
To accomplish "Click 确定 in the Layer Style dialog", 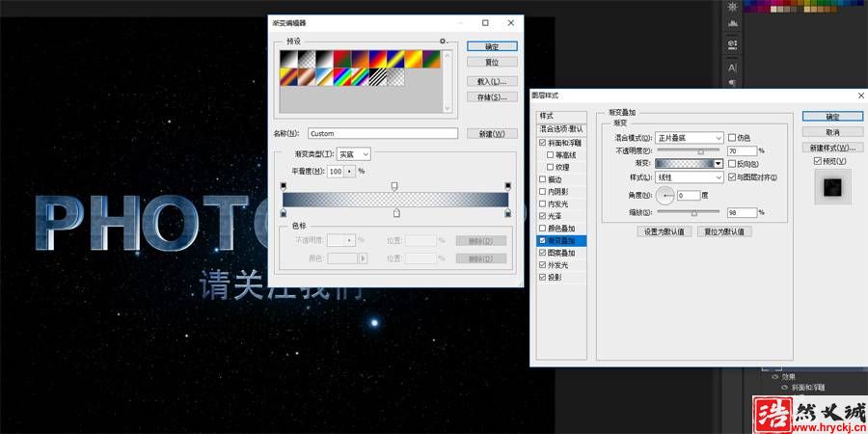I will coord(832,117).
